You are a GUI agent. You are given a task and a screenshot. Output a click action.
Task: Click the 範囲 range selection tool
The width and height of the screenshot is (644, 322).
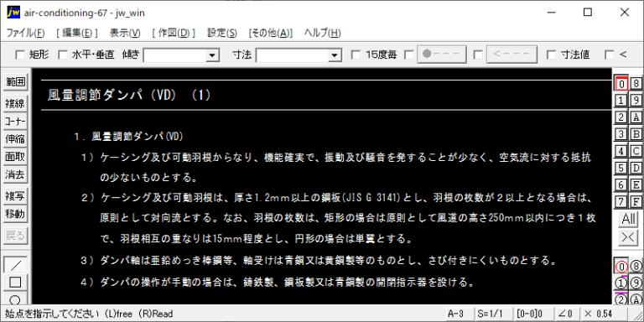point(15,82)
